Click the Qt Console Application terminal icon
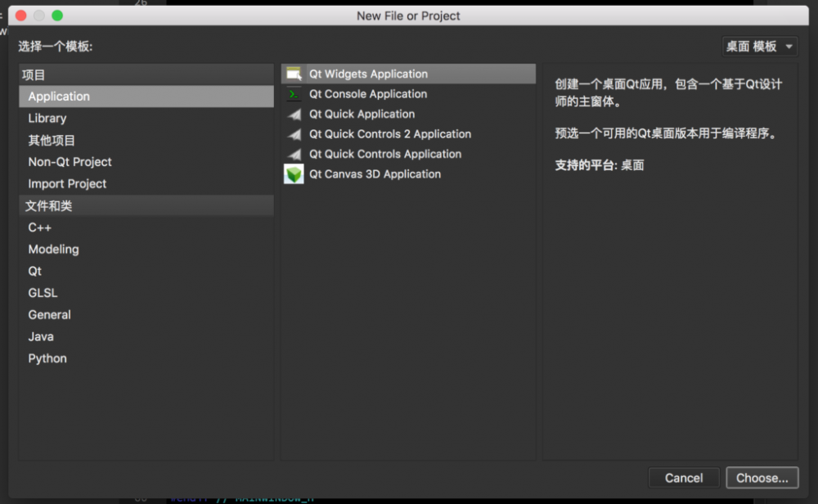Viewport: 818px width, 504px height. coord(294,94)
